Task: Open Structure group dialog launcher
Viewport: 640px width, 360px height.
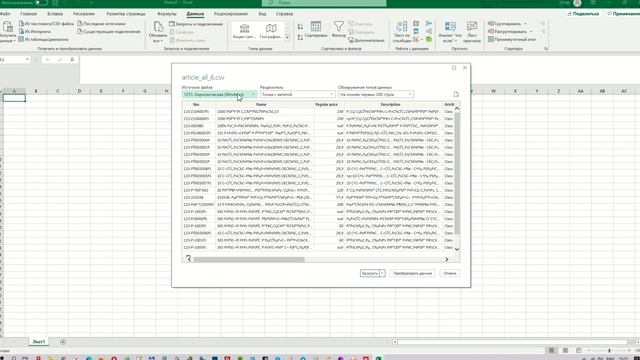Action: 546,49
